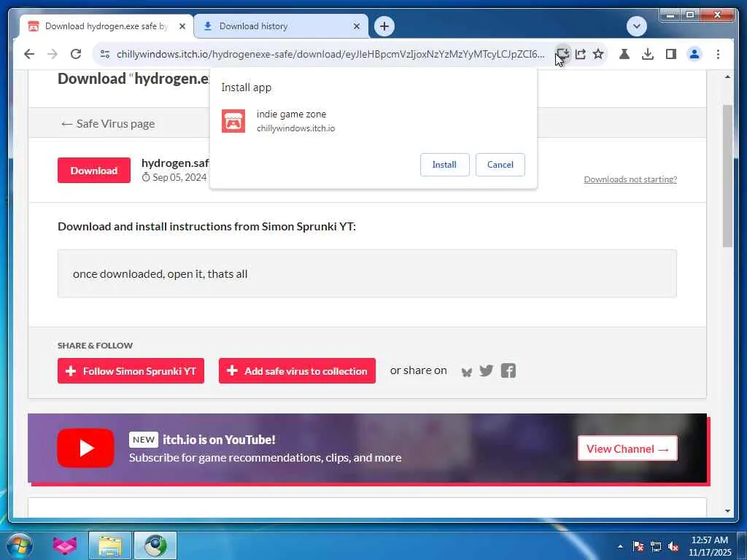Click Install in the Install app popup

[x=444, y=165]
